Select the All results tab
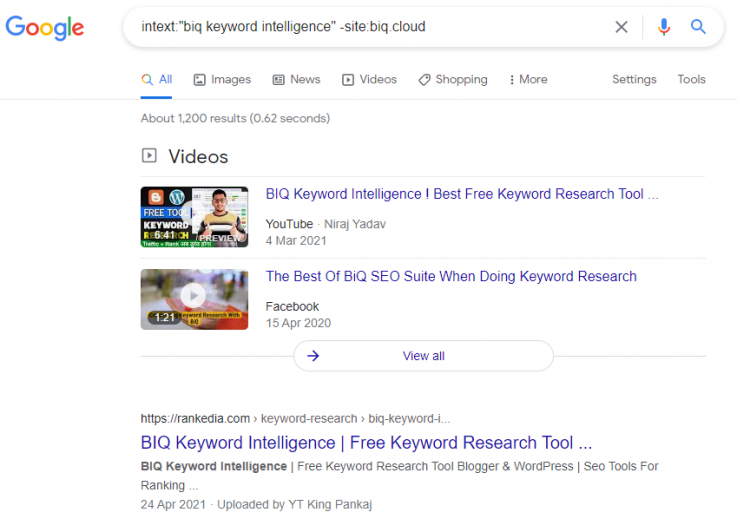The image size is (737, 532). [x=157, y=79]
